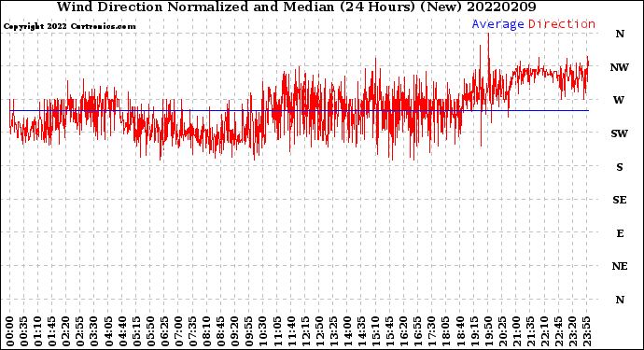The image size is (644, 350).
Task: Click the S axis label
Action: coord(620,167)
